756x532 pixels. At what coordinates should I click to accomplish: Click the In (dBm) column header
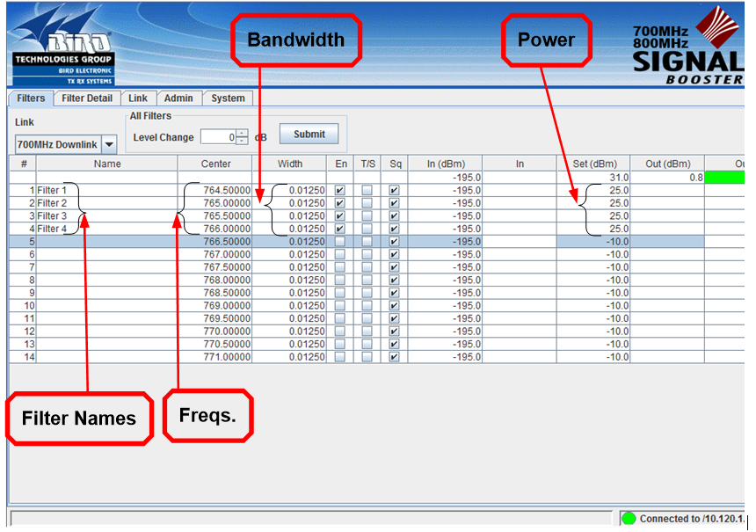446,164
